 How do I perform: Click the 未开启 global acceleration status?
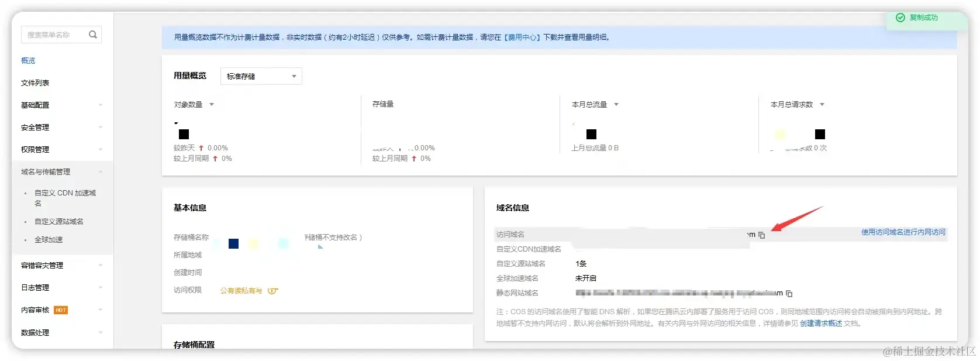pyautogui.click(x=586, y=278)
